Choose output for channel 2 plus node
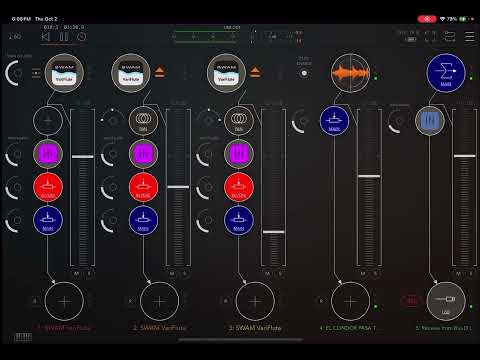The height and width of the screenshot is (360, 480). tap(159, 301)
